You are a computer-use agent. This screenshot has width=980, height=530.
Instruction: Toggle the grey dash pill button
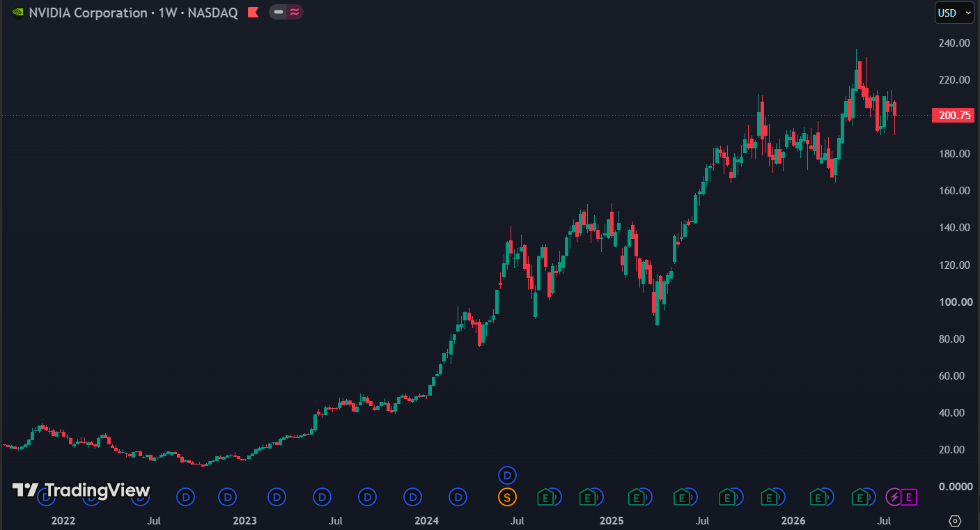click(279, 12)
